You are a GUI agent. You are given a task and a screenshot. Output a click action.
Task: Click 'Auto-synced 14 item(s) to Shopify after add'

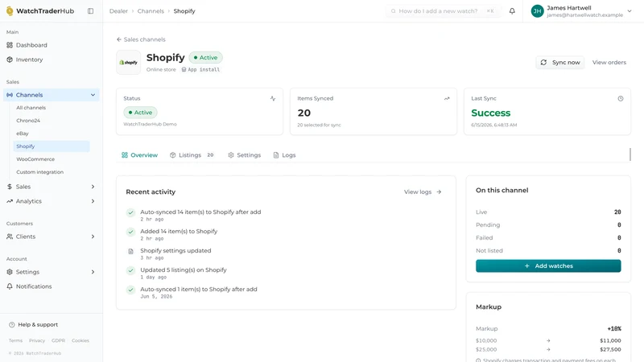pos(200,212)
